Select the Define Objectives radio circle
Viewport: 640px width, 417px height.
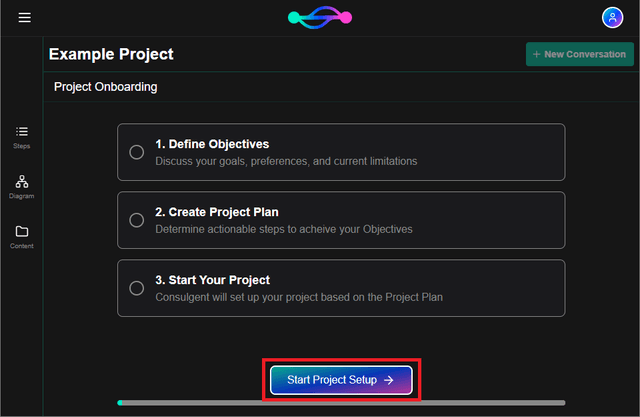point(137,152)
